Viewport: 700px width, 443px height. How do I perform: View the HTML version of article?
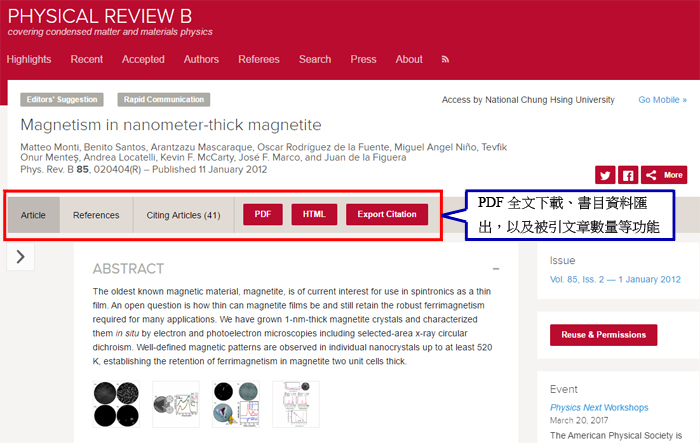(314, 215)
